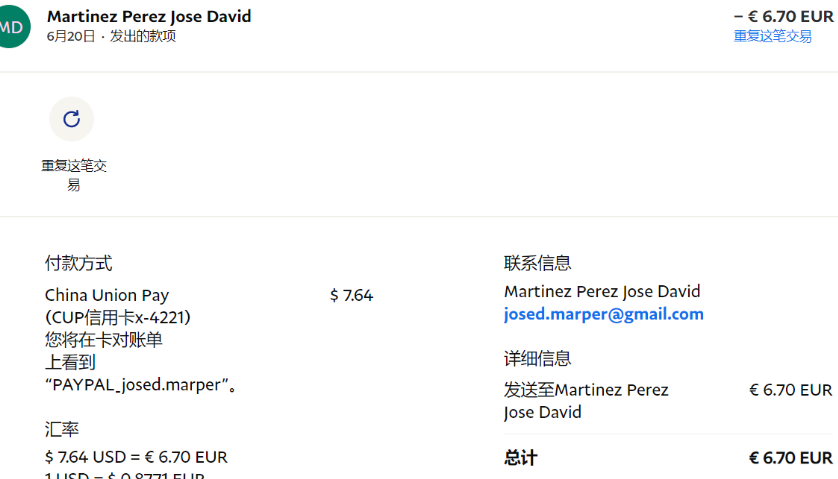The image size is (838, 479).
Task: Click the circular repeat arrow icon
Action: 71,119
